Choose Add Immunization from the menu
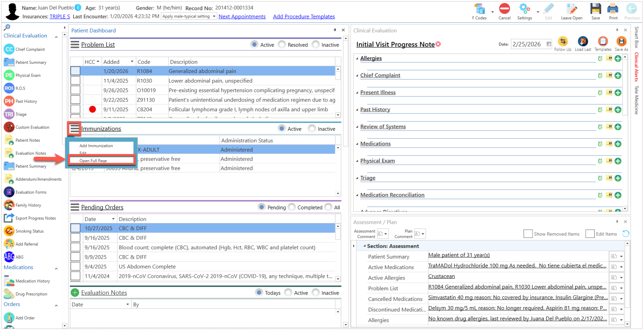644x330 pixels. [x=96, y=146]
